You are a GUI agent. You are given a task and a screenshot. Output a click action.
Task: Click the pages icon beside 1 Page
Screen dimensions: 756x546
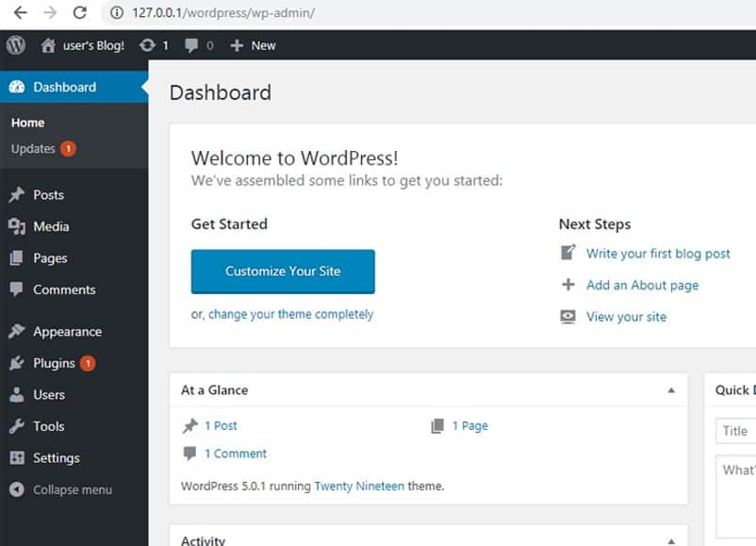437,426
